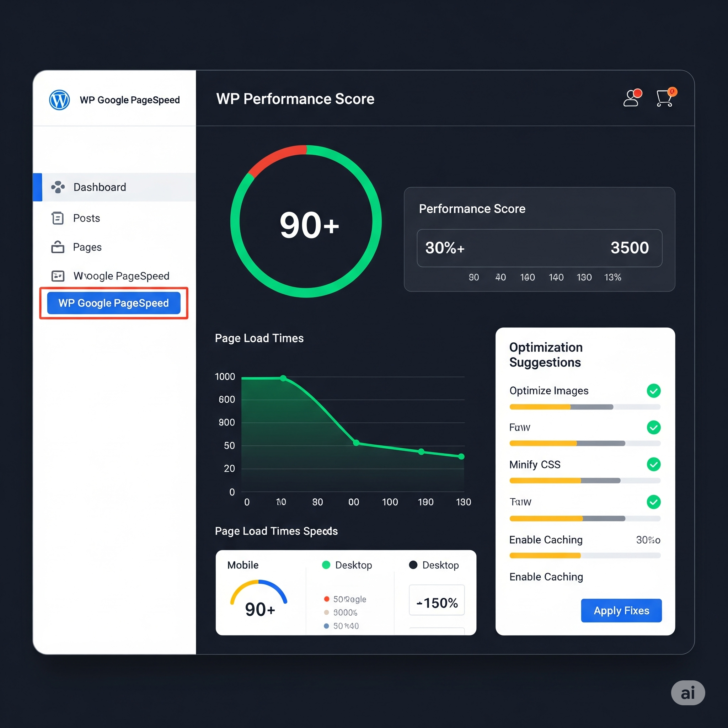This screenshot has width=728, height=728.
Task: Click the Dashboard sidebar icon
Action: click(x=58, y=187)
